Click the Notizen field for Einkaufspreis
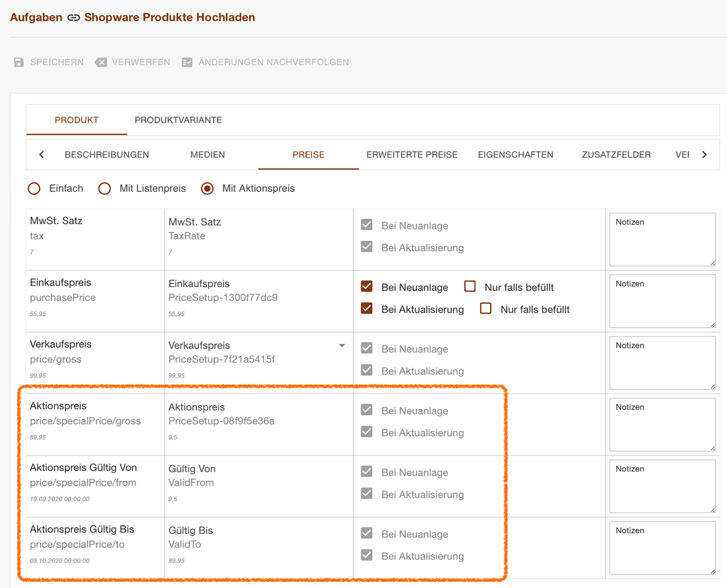This screenshot has width=727, height=588. [663, 301]
